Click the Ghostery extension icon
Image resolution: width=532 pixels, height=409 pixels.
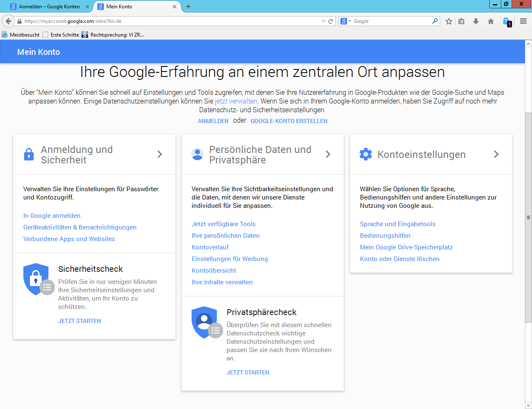coord(507,22)
